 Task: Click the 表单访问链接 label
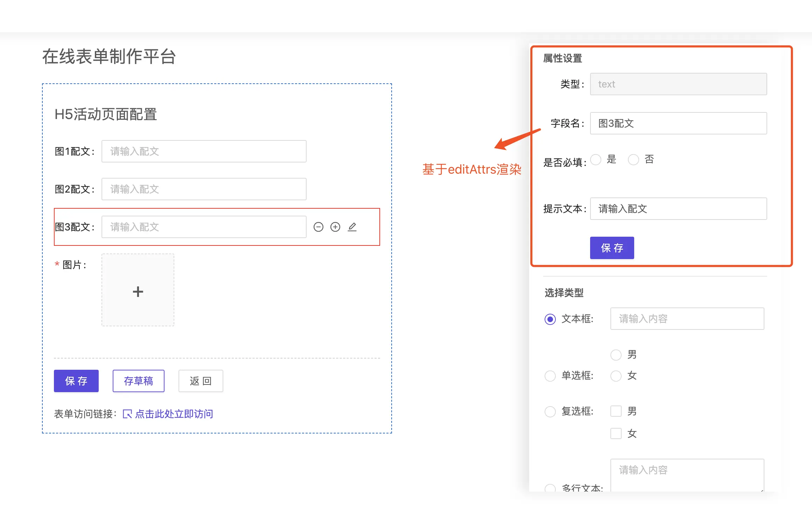point(85,414)
